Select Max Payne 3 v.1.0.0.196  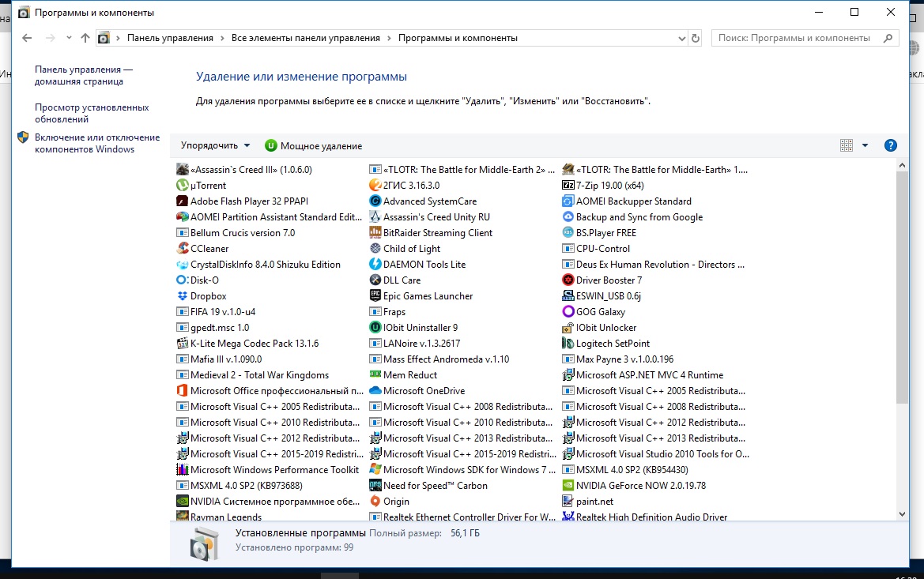pyautogui.click(x=617, y=359)
